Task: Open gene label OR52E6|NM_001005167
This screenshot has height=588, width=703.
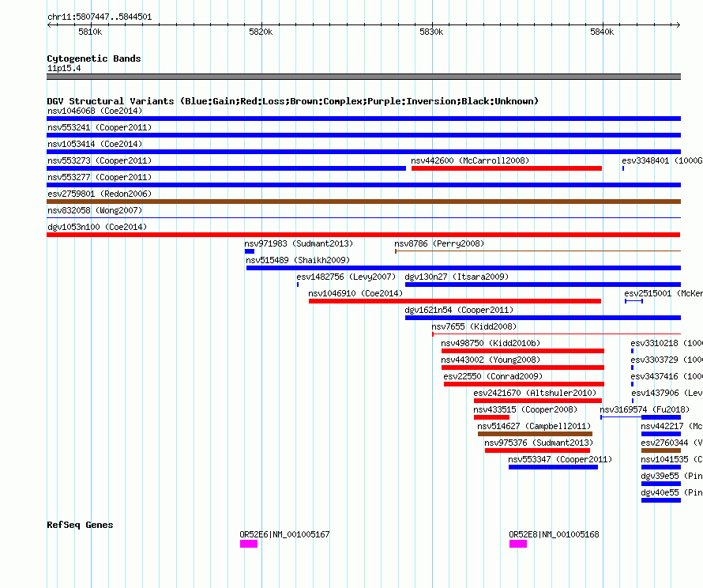Action: click(x=284, y=534)
